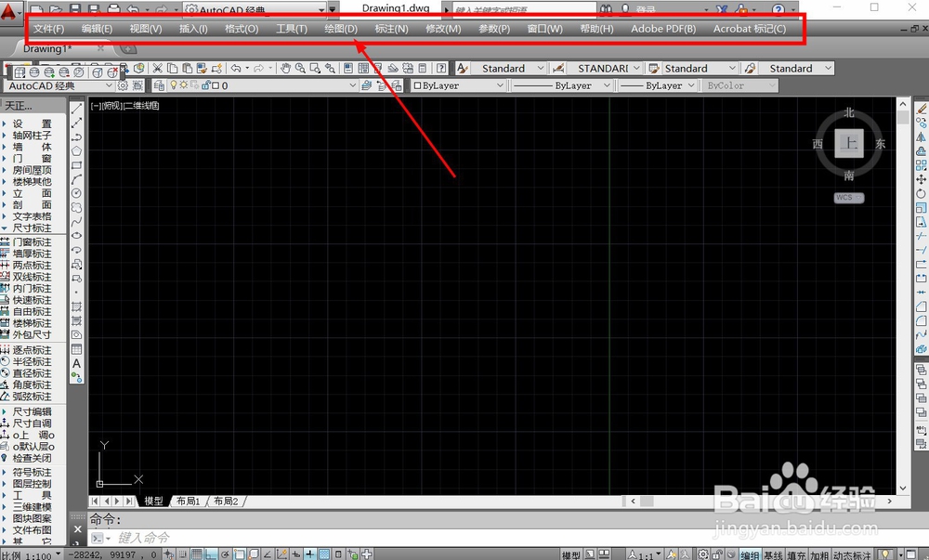Image resolution: width=929 pixels, height=560 pixels.
Task: Toggle layer 0 lightbulb visibility
Action: point(174,85)
